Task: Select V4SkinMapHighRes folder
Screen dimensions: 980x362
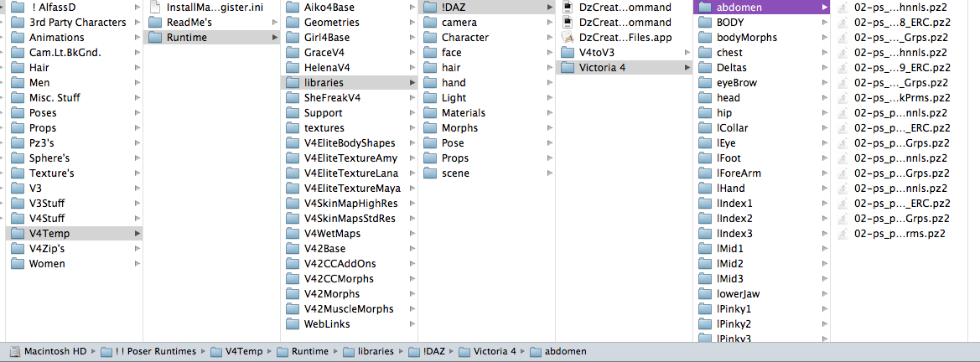Action: (x=350, y=203)
